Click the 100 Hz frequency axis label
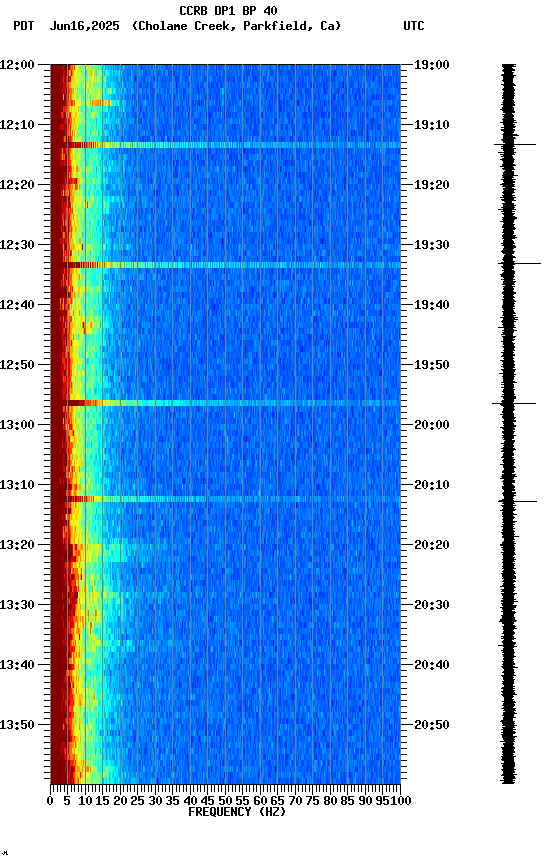 (402, 801)
